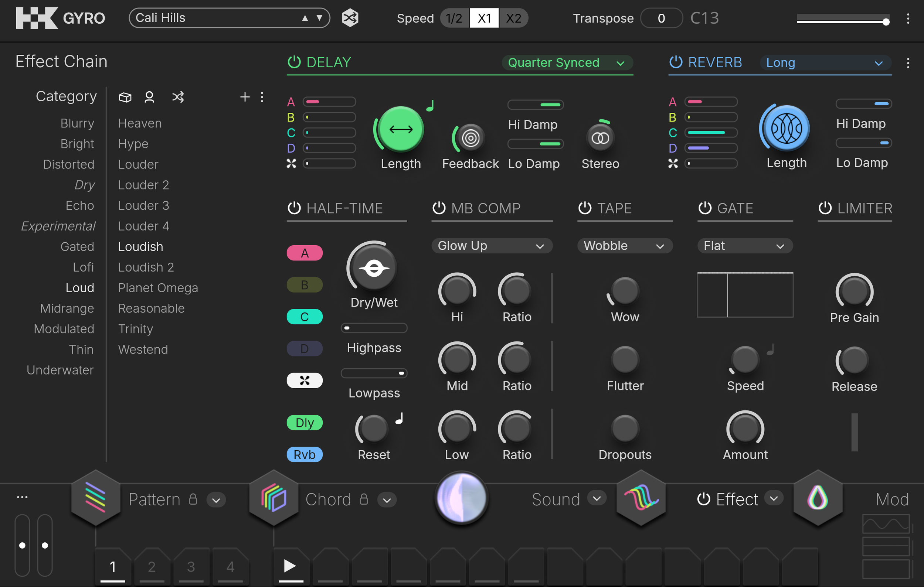
Task: Set speed to X2
Action: (x=513, y=18)
